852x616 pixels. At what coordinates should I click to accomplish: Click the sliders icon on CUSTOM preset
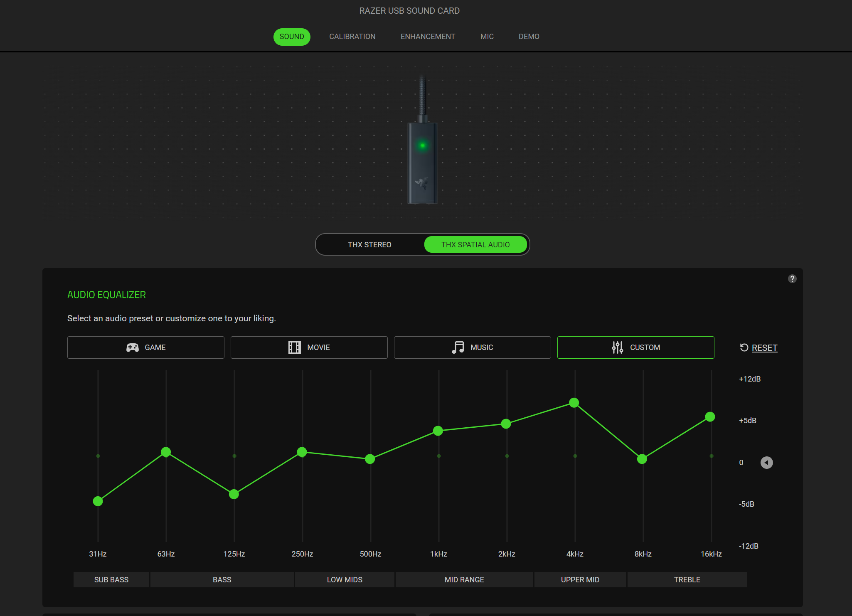click(x=618, y=347)
